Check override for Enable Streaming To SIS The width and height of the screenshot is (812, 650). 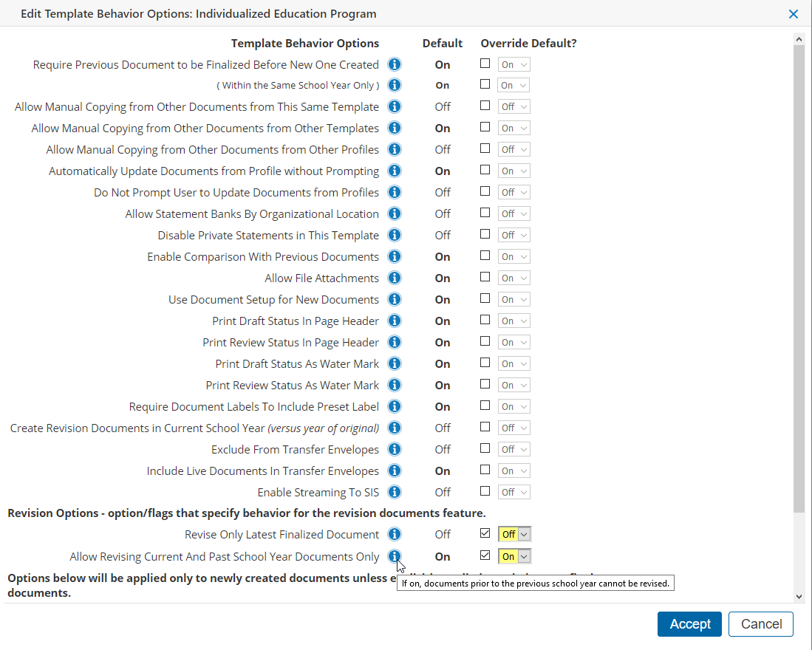tap(485, 491)
